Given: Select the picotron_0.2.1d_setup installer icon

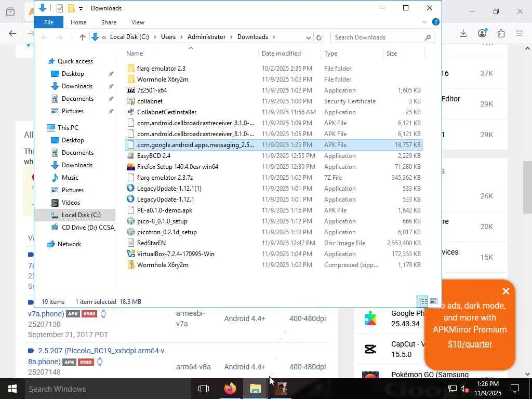Looking at the screenshot, I should point(130,232).
